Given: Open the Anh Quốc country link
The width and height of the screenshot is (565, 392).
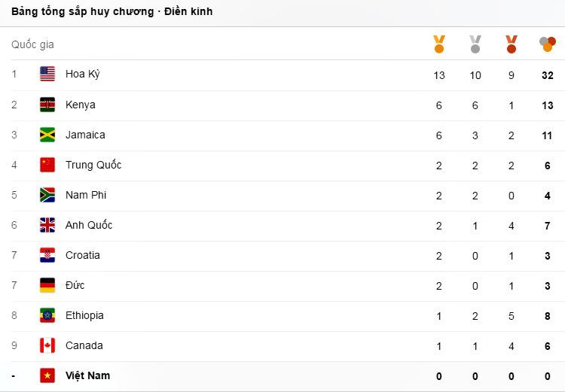Looking at the screenshot, I should (89, 225).
